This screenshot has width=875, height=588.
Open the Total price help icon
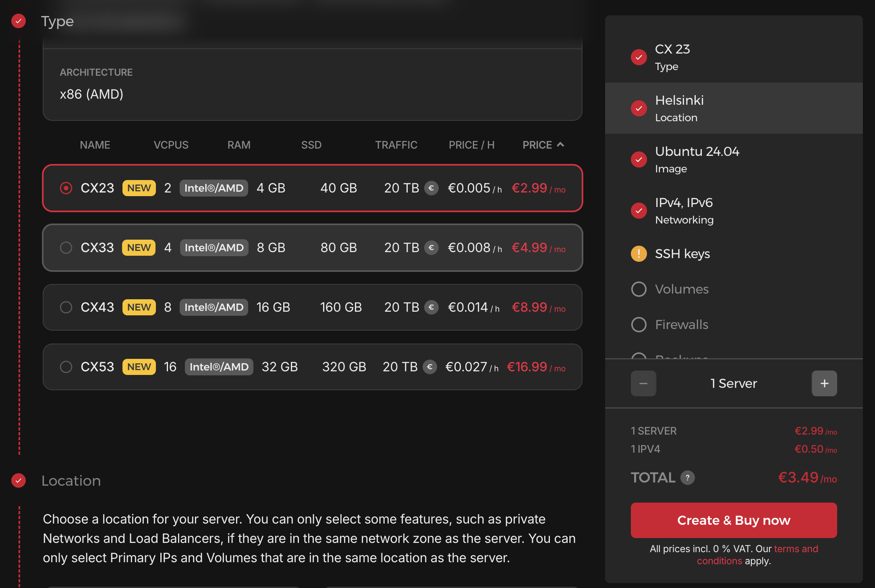pos(687,478)
